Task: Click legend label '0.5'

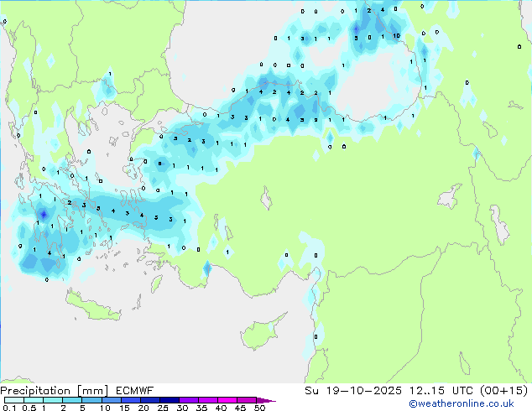Action: [x=29, y=408]
